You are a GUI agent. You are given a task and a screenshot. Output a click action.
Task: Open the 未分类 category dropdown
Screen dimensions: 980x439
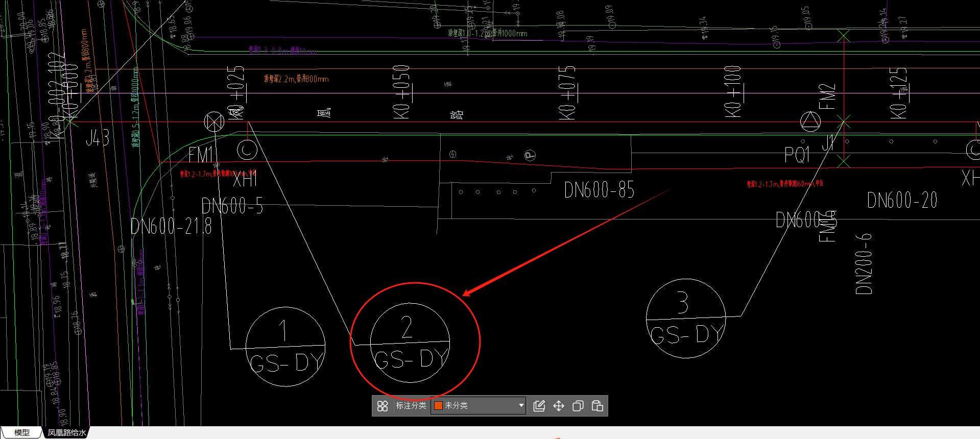(479, 406)
